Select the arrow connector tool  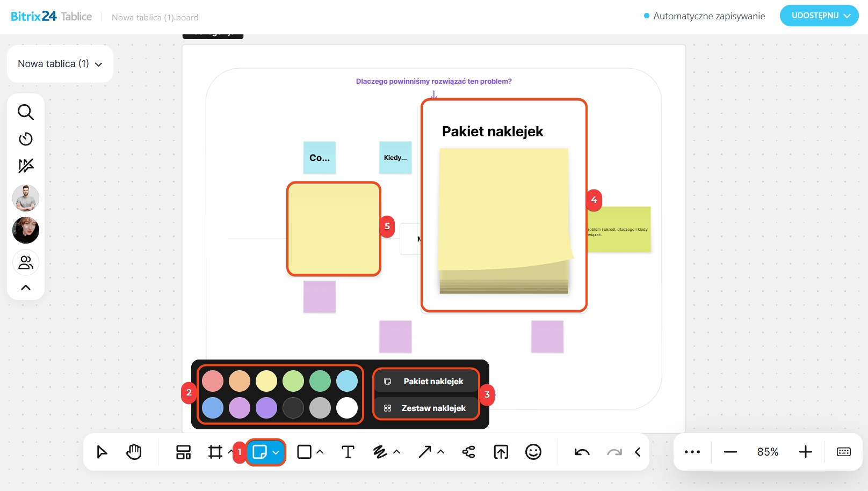pos(425,452)
